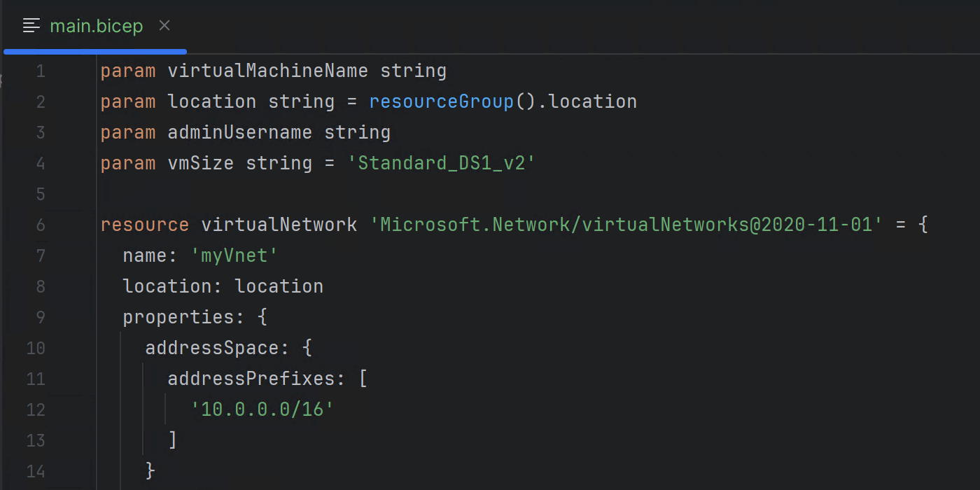Place cursor on the properties key

pyautogui.click(x=178, y=317)
